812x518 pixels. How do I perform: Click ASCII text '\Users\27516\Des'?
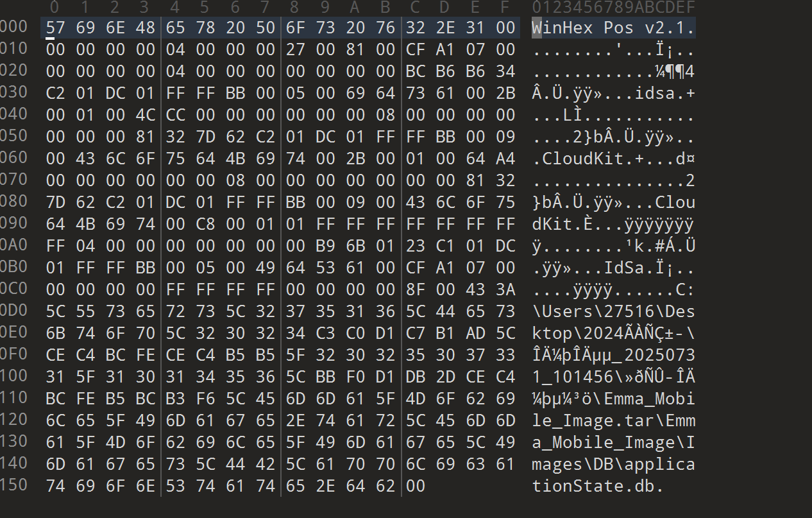pos(613,312)
